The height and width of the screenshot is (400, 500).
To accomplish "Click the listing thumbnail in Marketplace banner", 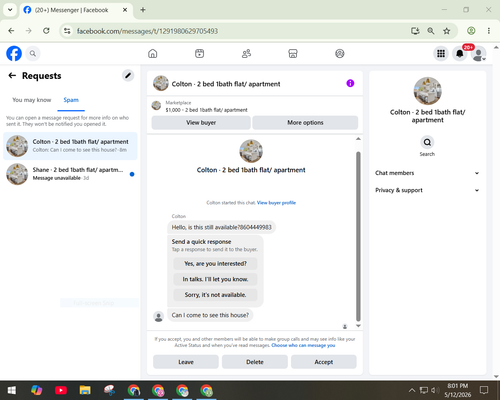I will click(156, 106).
